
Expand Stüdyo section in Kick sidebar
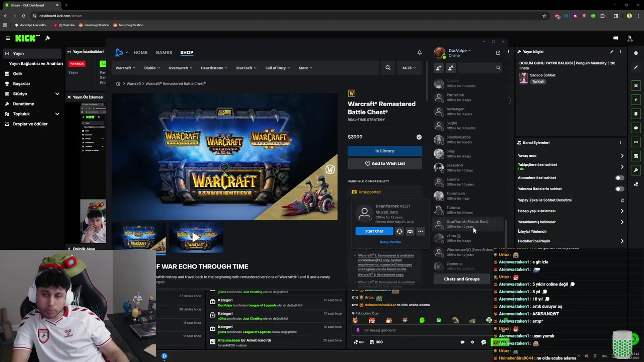(x=57, y=94)
